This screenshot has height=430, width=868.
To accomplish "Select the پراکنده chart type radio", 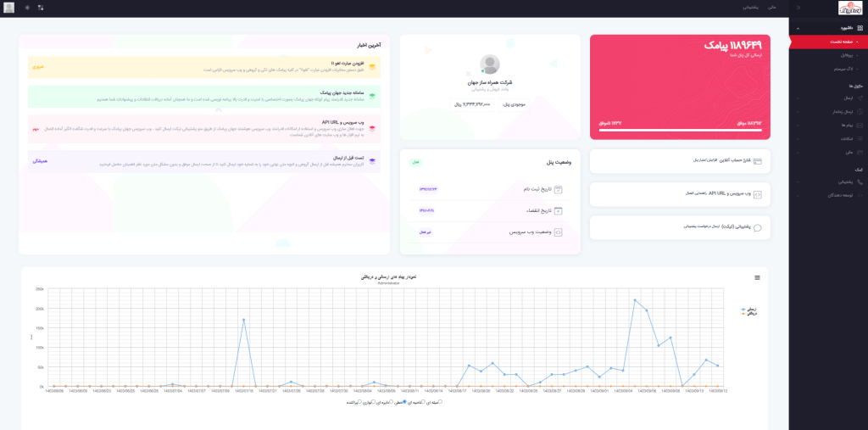I will click(359, 402).
